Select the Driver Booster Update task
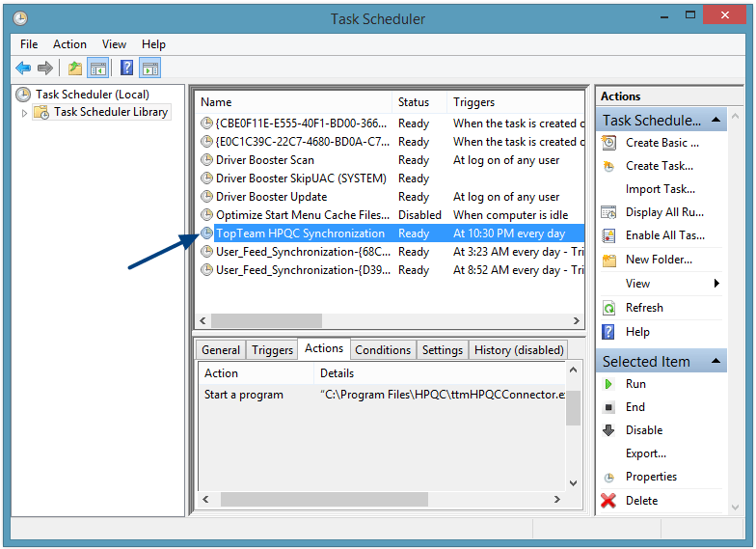The width and height of the screenshot is (756, 549). tap(271, 197)
